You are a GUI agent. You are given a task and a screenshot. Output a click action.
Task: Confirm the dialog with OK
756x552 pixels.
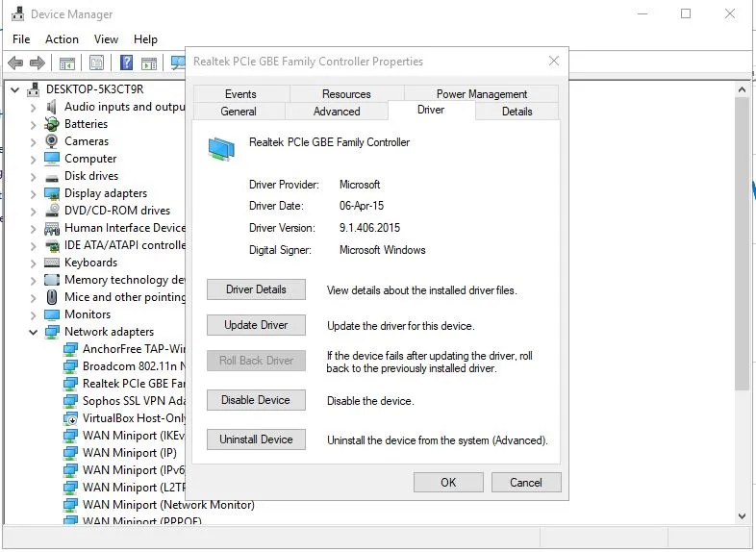(x=448, y=483)
